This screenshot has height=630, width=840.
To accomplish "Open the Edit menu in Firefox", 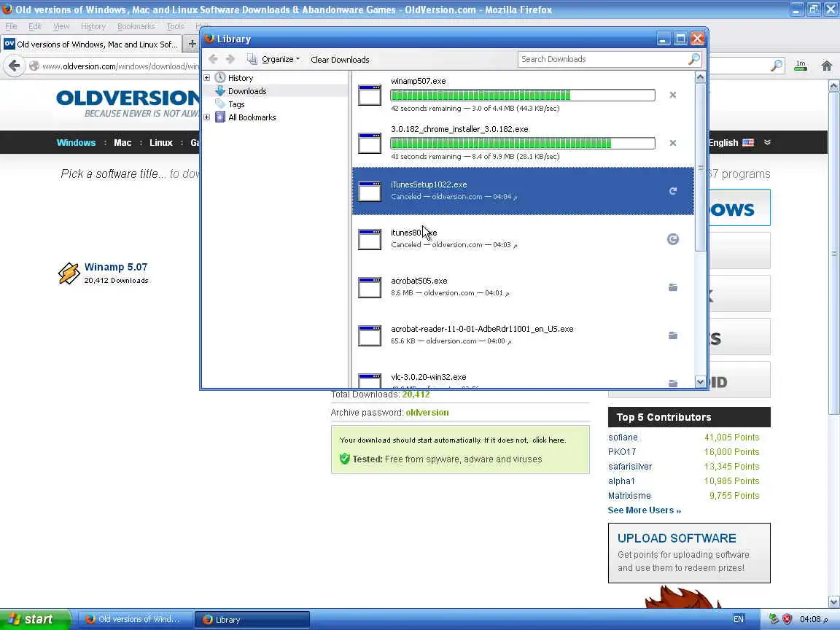I will coord(35,26).
